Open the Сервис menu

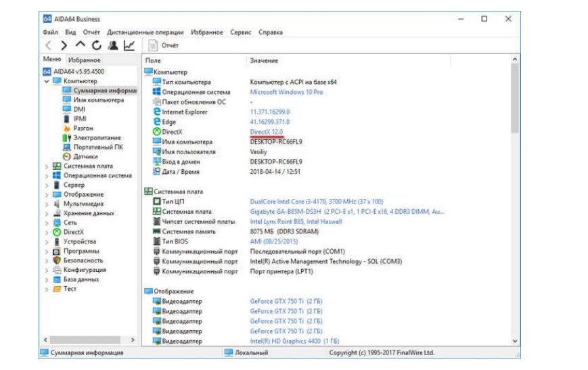[x=240, y=32]
